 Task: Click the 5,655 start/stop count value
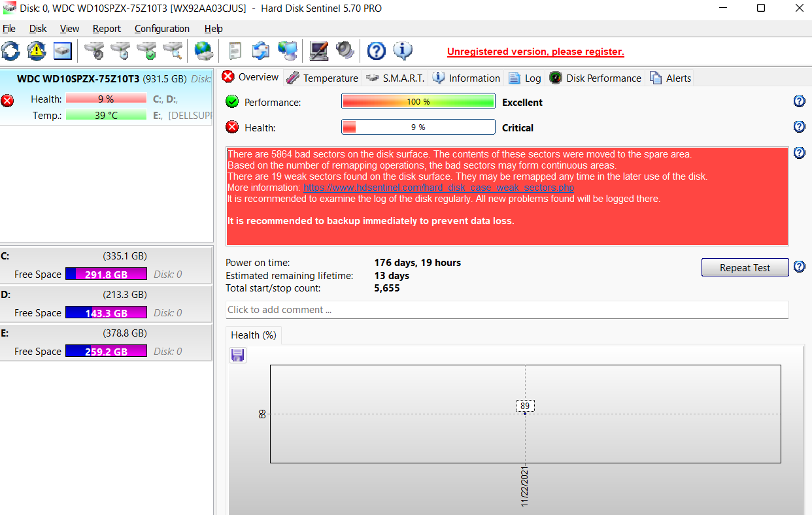tap(387, 288)
